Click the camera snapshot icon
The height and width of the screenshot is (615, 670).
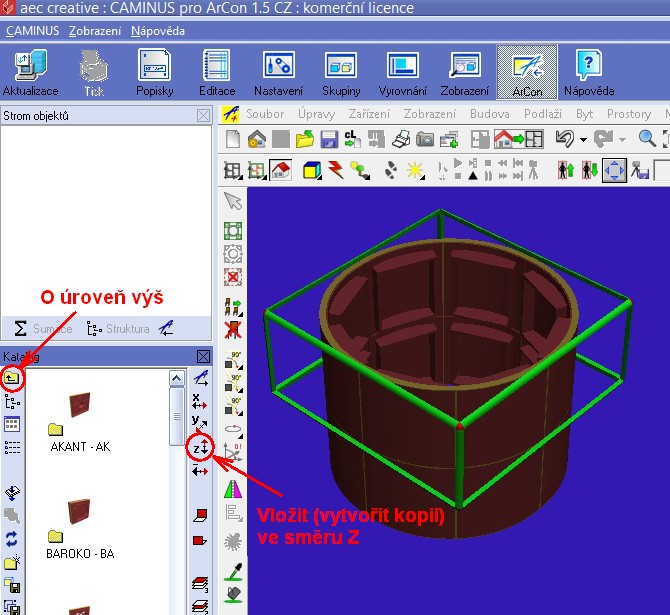[x=425, y=139]
